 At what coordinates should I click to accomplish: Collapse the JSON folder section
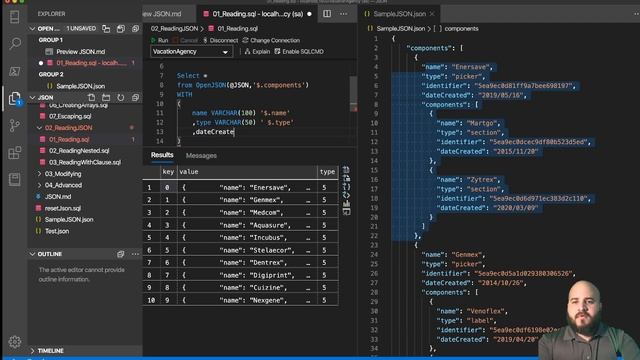pyautogui.click(x=32, y=98)
